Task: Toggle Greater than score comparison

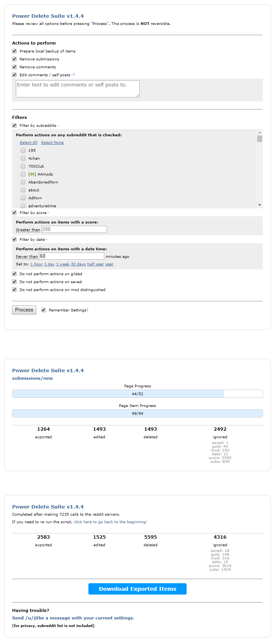Action: point(28,230)
